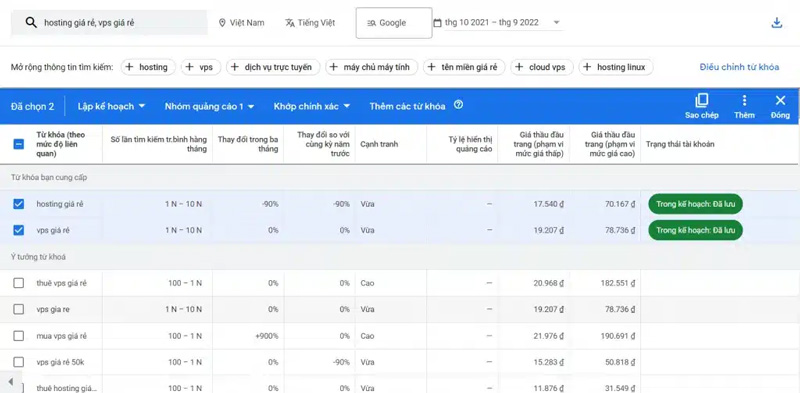Click the 'mua vps giá rẻ' keyword
800x393 pixels.
coord(62,336)
